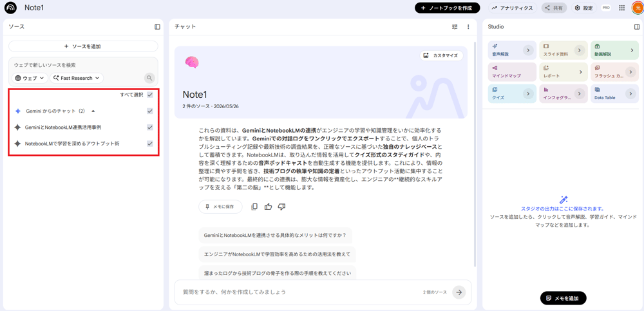Select suggestion about 学習効率を高めるための活用法
Viewport: 644px width, 311px height.
click(x=277, y=254)
